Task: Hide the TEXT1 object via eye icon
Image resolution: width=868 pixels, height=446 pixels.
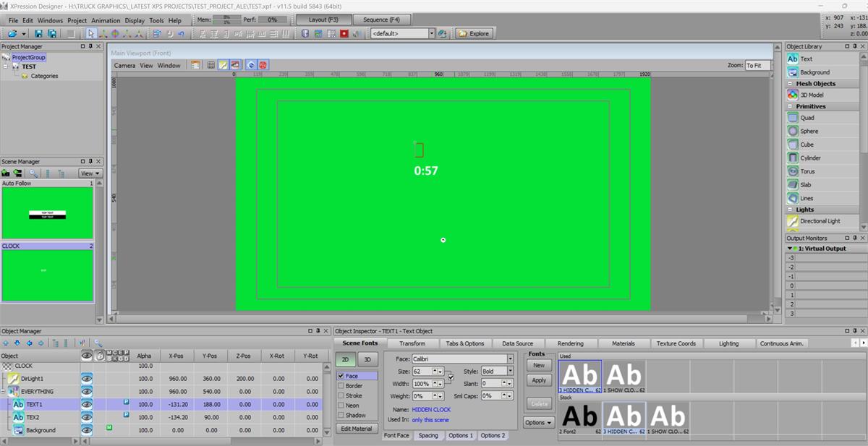Action: 87,404
